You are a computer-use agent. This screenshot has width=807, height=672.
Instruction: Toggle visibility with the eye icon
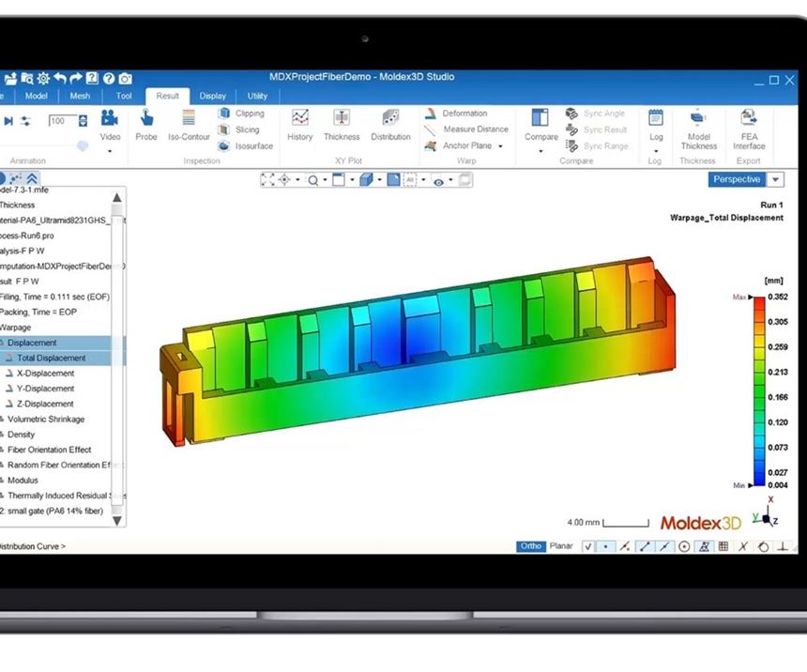click(438, 181)
